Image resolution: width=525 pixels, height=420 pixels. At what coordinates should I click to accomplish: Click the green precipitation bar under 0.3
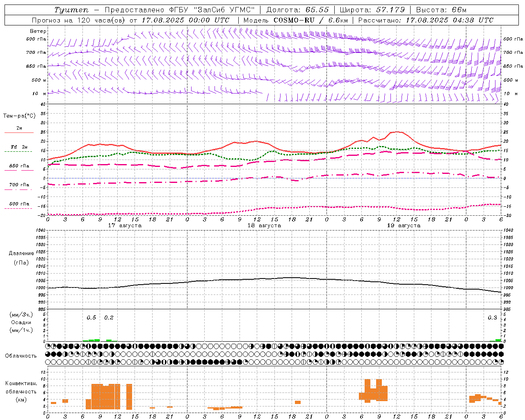tap(498, 340)
